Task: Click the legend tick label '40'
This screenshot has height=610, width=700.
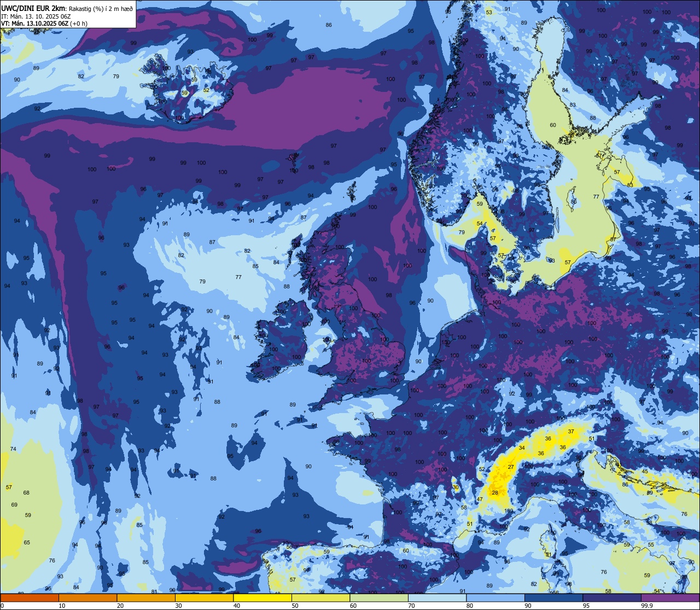Action: click(x=237, y=606)
